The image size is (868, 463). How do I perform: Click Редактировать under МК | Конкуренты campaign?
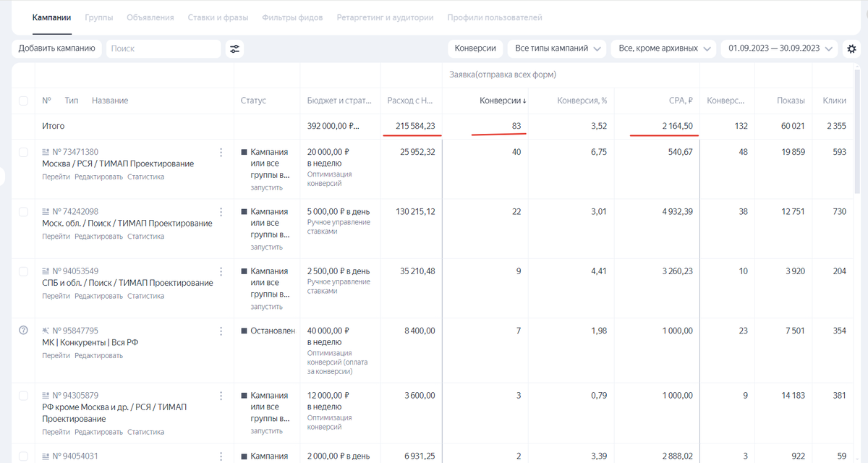click(99, 355)
